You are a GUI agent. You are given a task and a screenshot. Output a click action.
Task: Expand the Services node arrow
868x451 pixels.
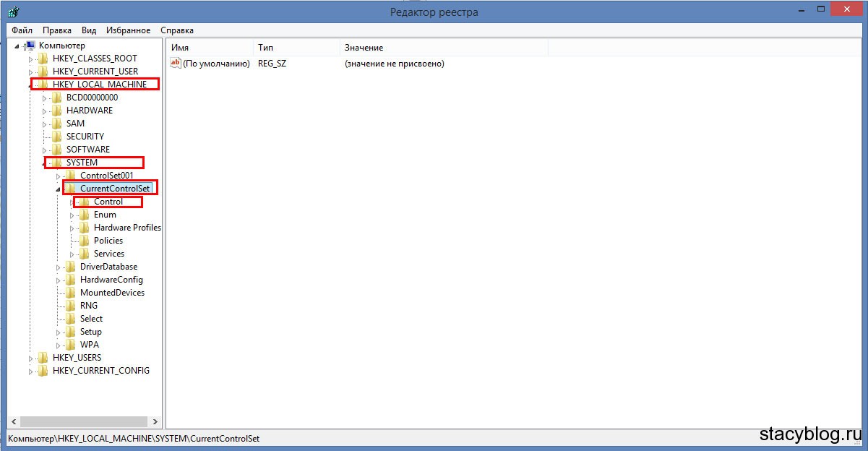[72, 254]
